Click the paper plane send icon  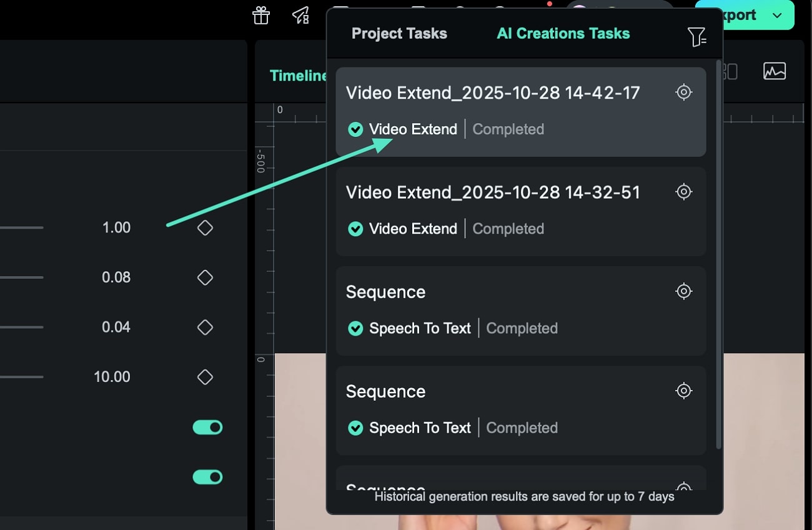click(x=300, y=16)
